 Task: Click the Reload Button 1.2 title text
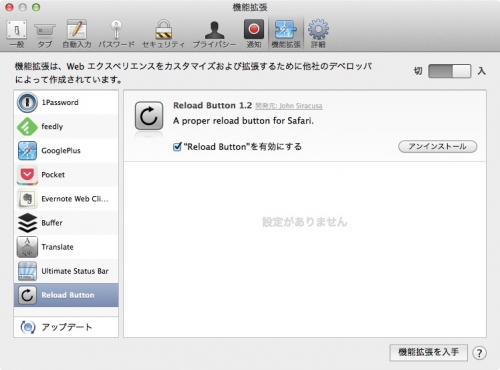212,105
